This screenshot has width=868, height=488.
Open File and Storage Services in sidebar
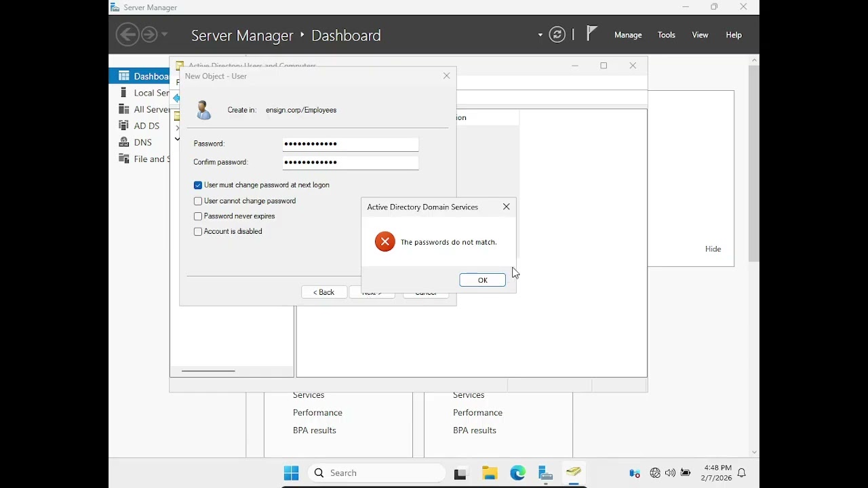139,159
